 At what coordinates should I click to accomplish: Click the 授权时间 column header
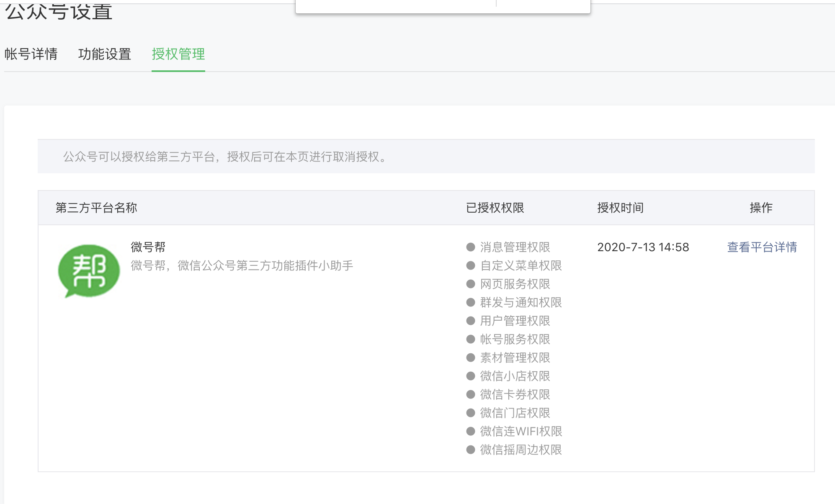620,208
